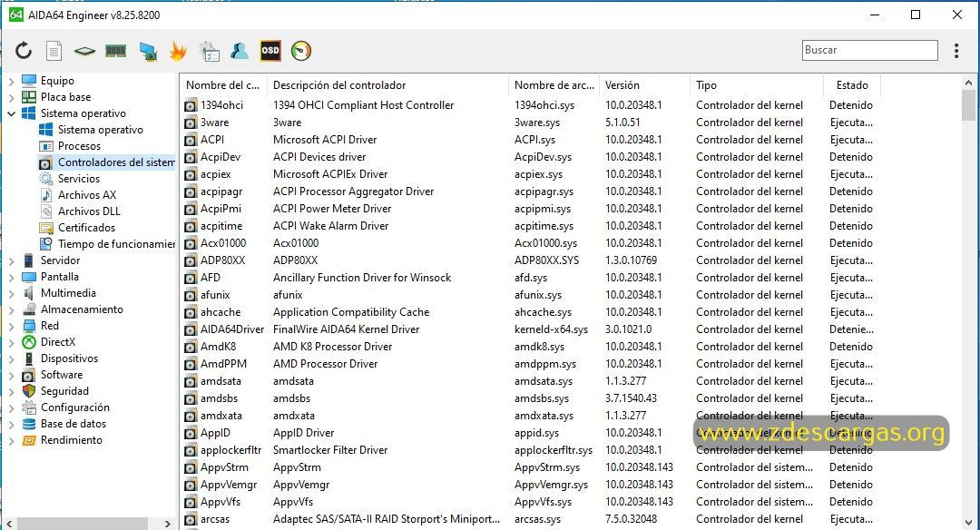This screenshot has width=980, height=530.
Task: Click the network computer toolbar icon
Action: (x=148, y=51)
